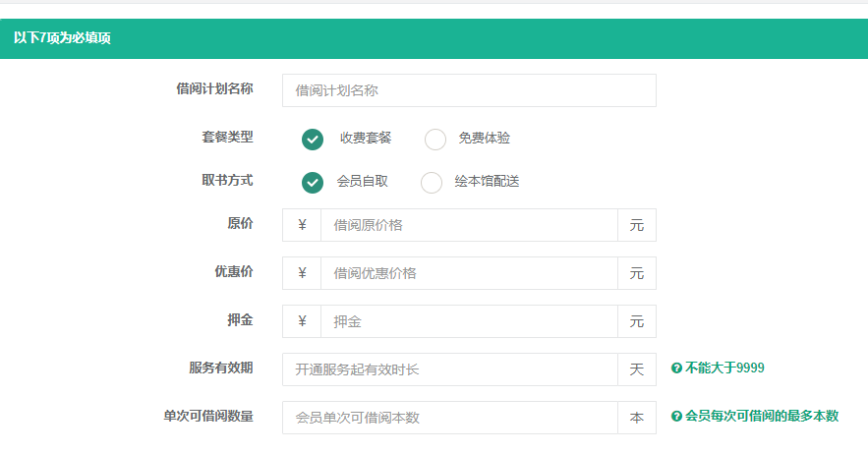Click the ¥ symbol in 优惠价 field

click(x=302, y=273)
